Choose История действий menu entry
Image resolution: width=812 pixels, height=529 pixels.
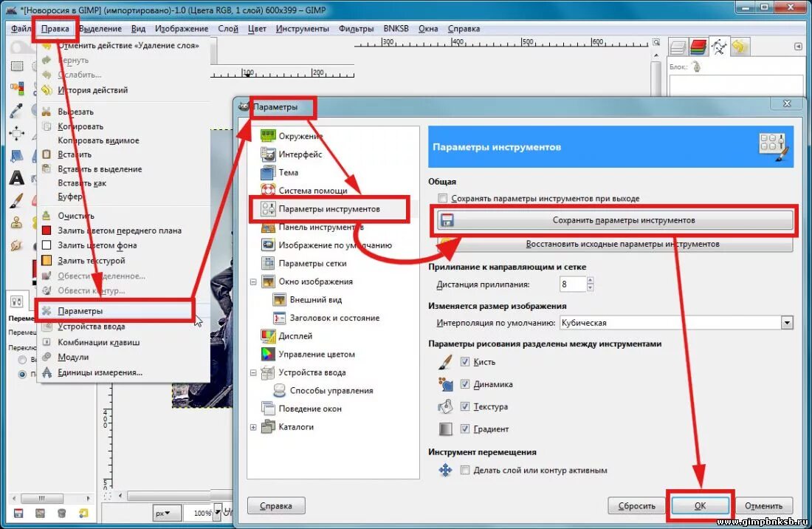(93, 90)
